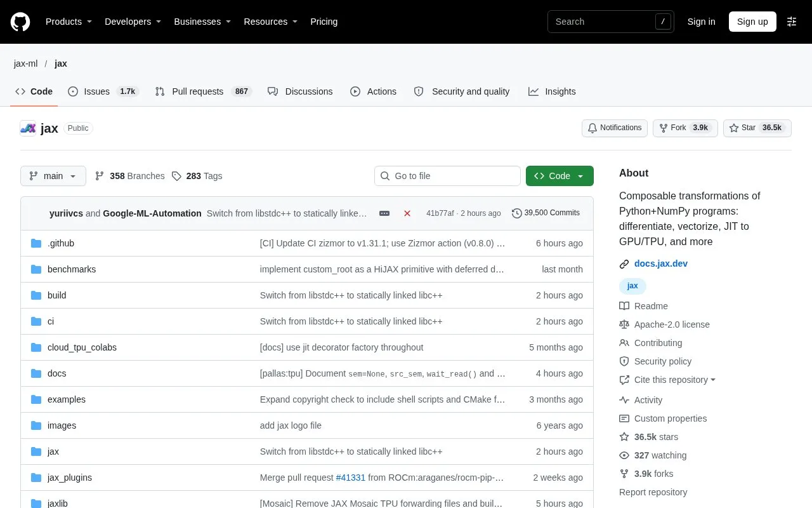Click the Notifications button
This screenshot has width=812, height=508.
[x=615, y=128]
